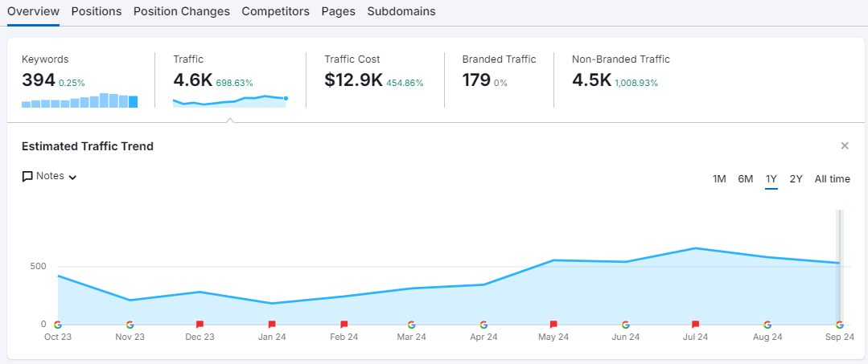Switch chart to 2Y range
This screenshot has width=868, height=364.
[796, 179]
